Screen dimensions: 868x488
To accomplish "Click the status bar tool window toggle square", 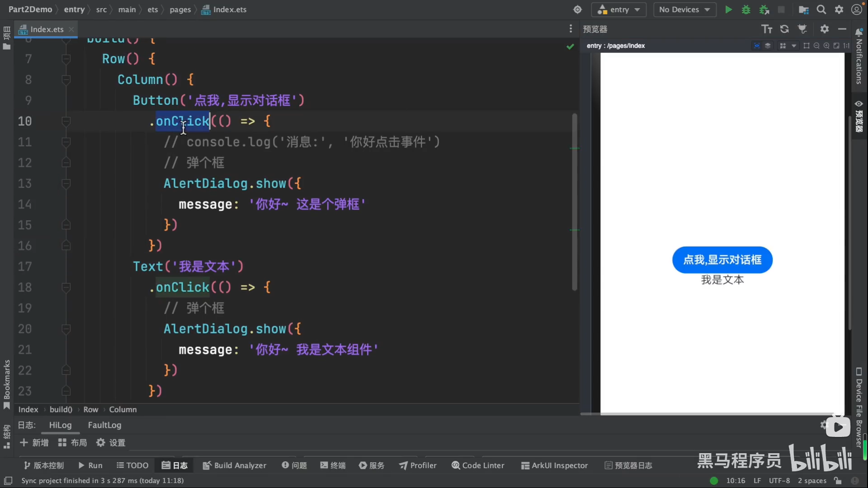I will 8,481.
